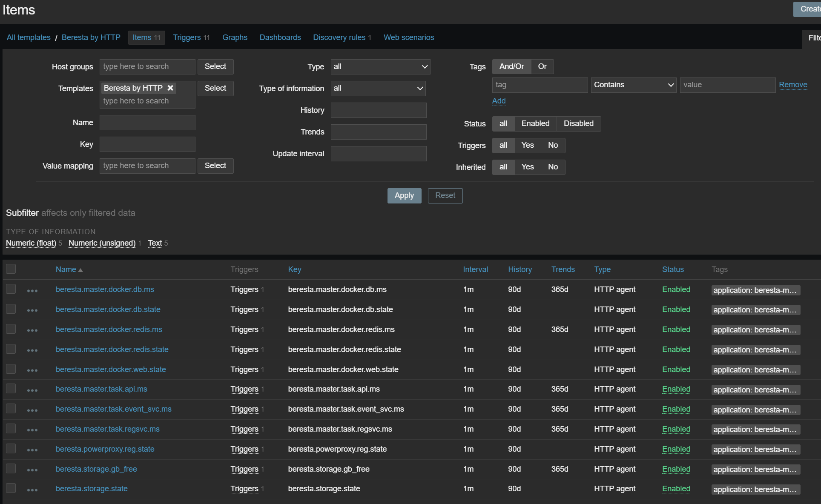Remove Beresta by HTTP template chip
The height and width of the screenshot is (504, 821).
click(170, 88)
